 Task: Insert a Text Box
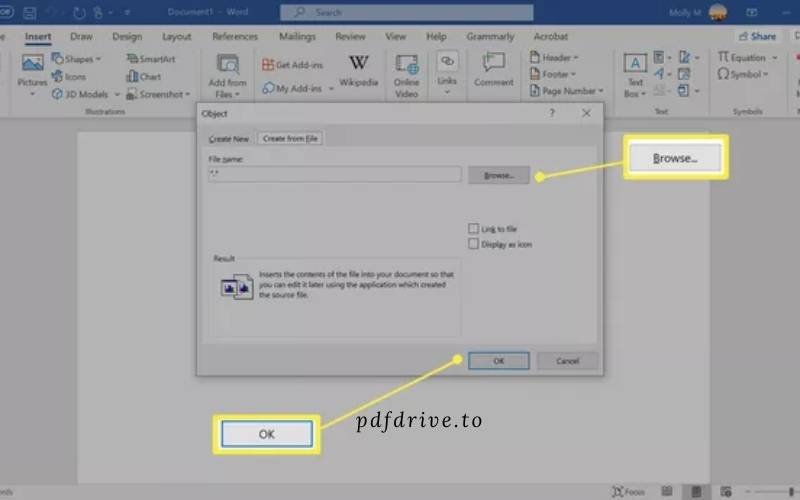pos(635,76)
